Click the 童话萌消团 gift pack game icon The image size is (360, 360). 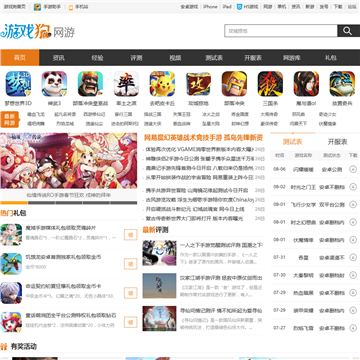point(11,322)
